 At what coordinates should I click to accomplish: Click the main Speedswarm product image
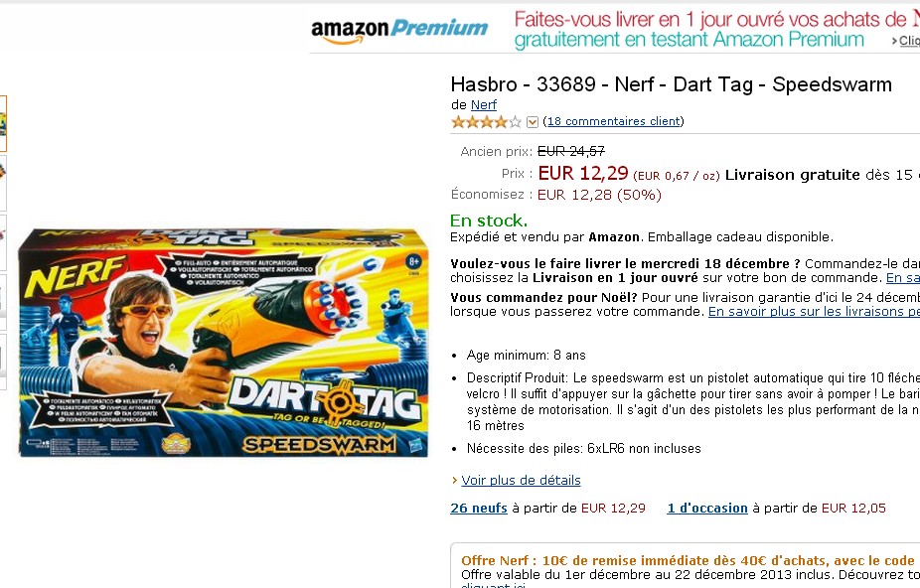pyautogui.click(x=223, y=343)
